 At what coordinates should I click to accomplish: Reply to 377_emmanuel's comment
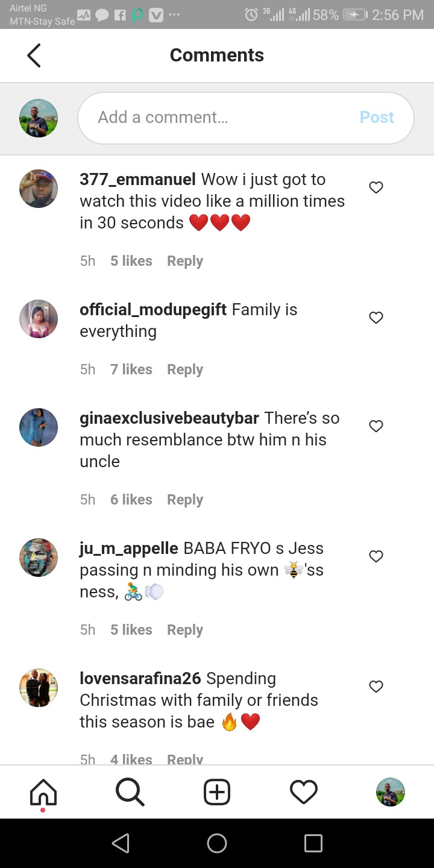pyautogui.click(x=184, y=261)
